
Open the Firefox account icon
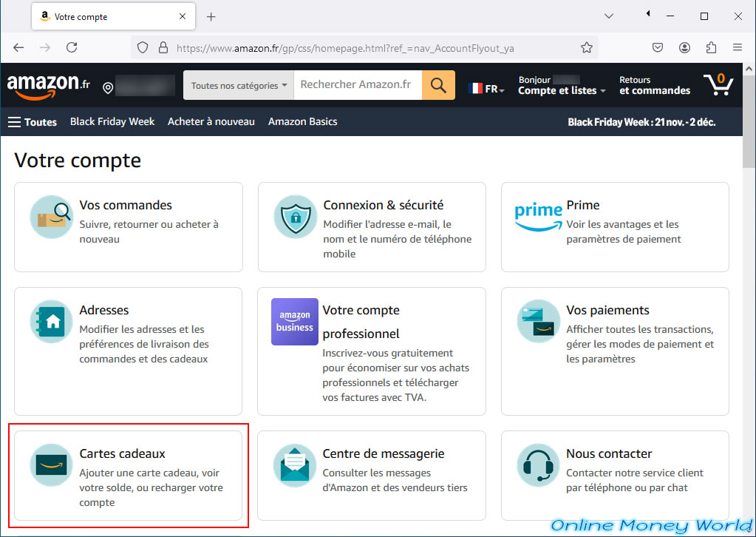point(684,47)
